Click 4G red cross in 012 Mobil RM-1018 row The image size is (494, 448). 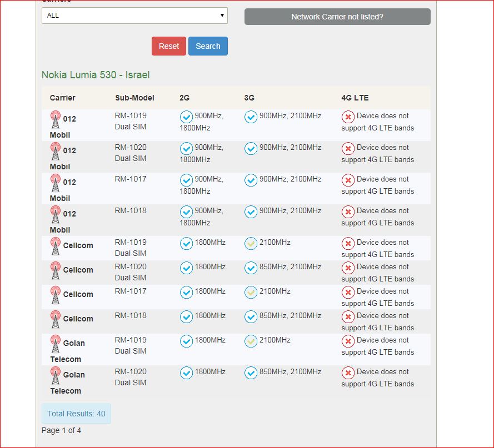coord(348,212)
